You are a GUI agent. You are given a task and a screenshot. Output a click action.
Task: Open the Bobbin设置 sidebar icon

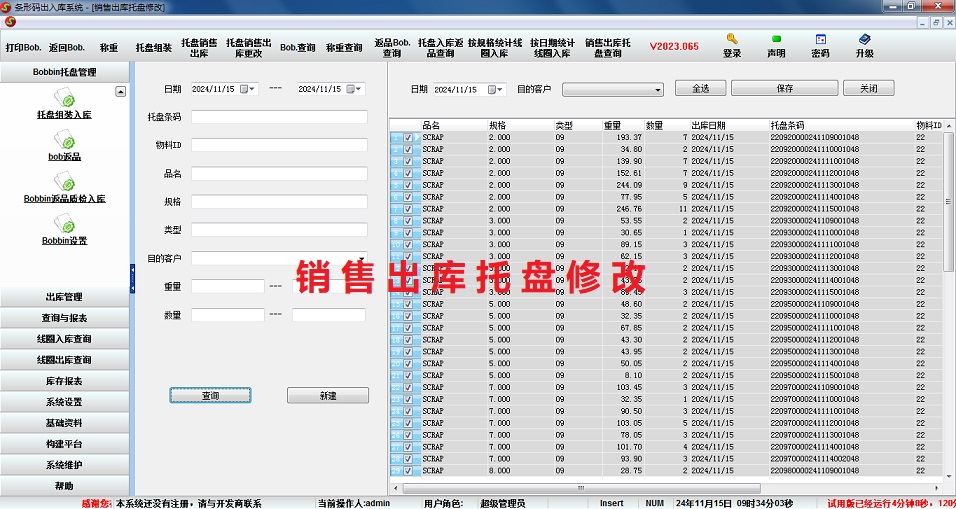point(65,224)
